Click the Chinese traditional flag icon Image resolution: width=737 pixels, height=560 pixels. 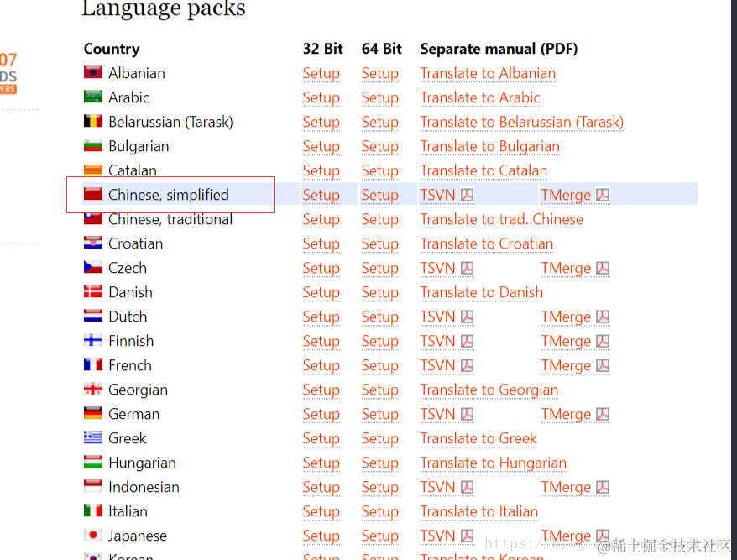93,218
